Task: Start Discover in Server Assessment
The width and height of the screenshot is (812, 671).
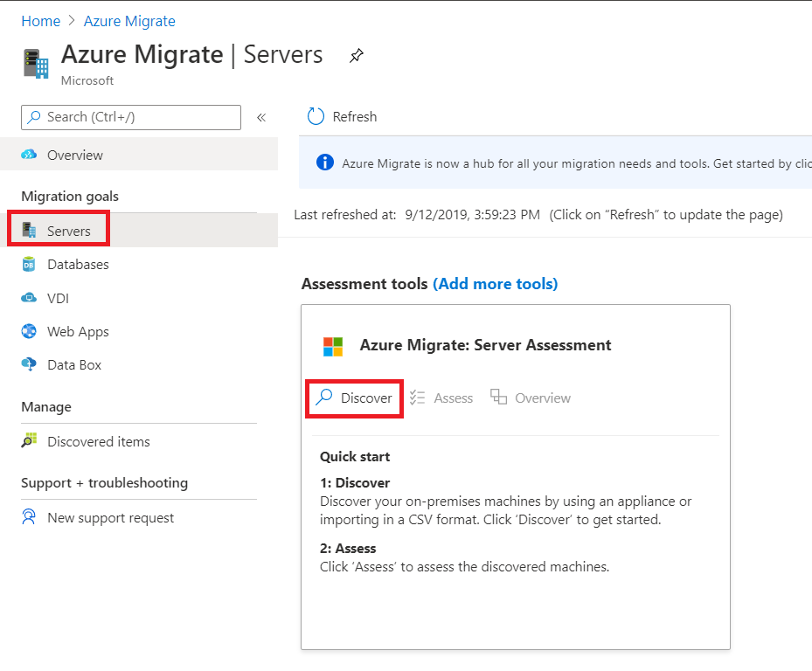Action: (355, 398)
